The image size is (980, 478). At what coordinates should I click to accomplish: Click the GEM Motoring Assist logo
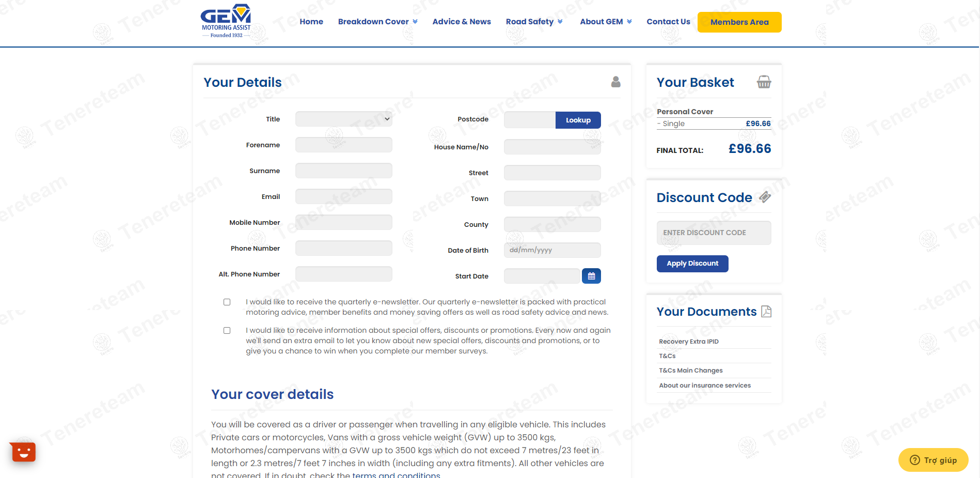226,21
